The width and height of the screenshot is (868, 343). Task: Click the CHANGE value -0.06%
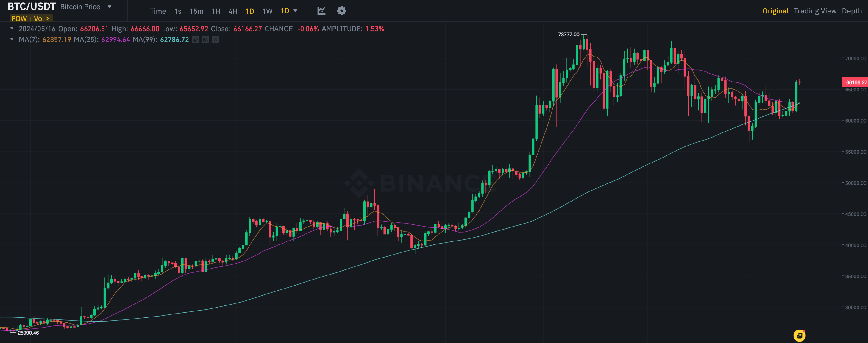click(308, 29)
